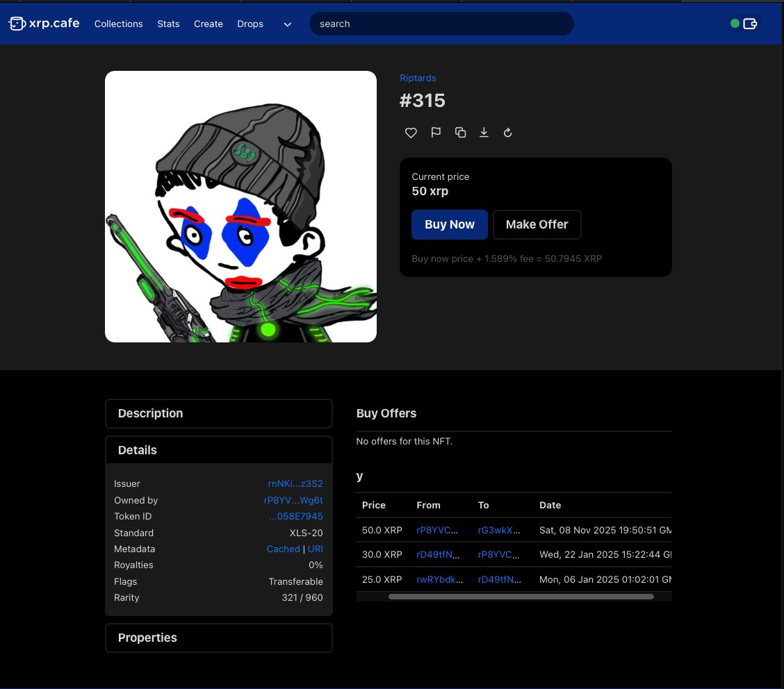Open the dropdown chevron next to Drops
Viewport: 784px width, 689px height.
(x=287, y=24)
